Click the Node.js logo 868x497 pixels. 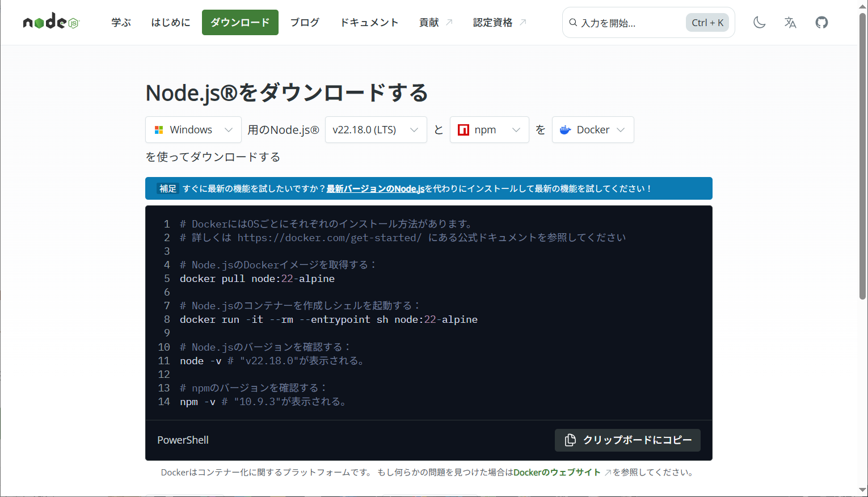point(51,22)
